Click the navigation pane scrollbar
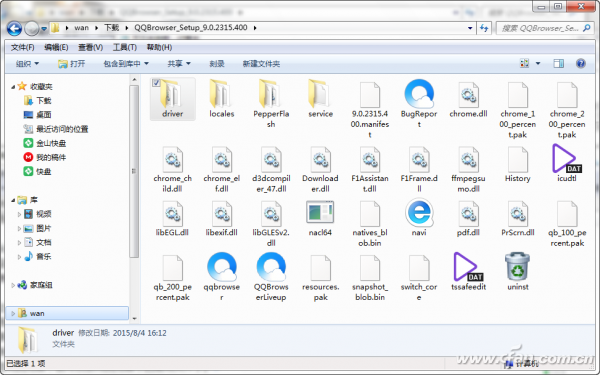The image size is (600, 375). coord(134,171)
